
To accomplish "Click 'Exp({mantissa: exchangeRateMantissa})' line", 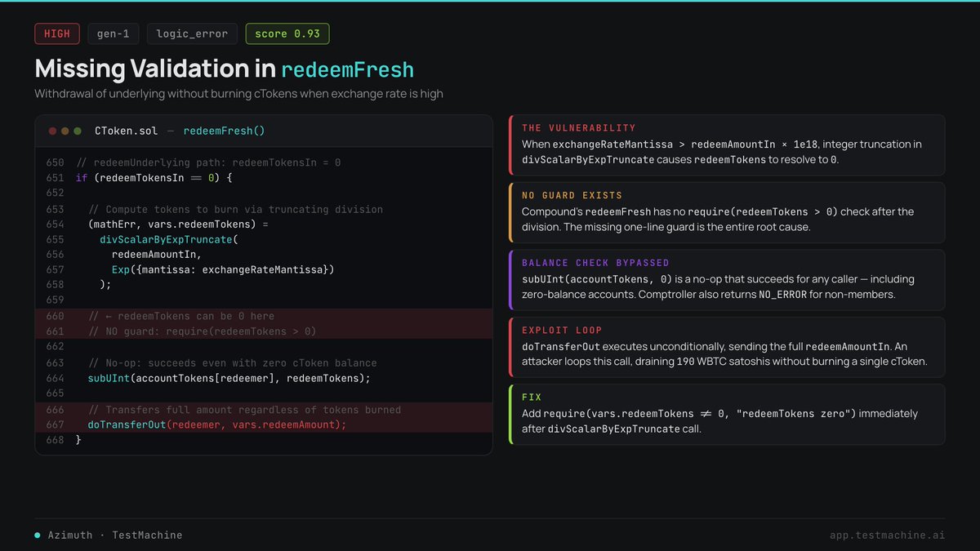I will click(223, 269).
